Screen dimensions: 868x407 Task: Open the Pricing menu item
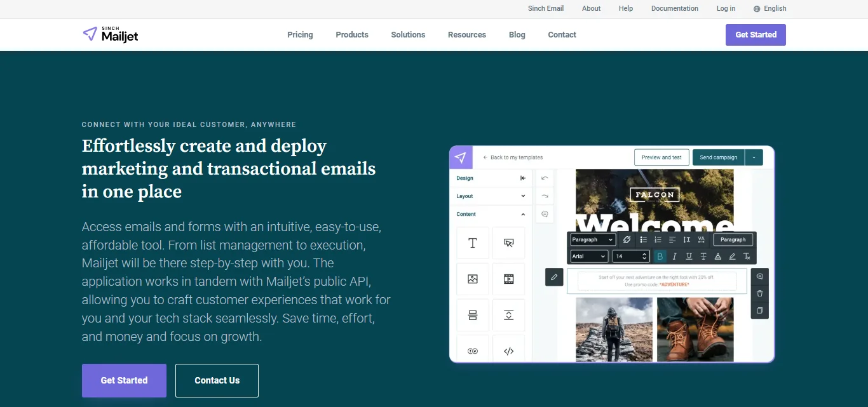click(300, 35)
